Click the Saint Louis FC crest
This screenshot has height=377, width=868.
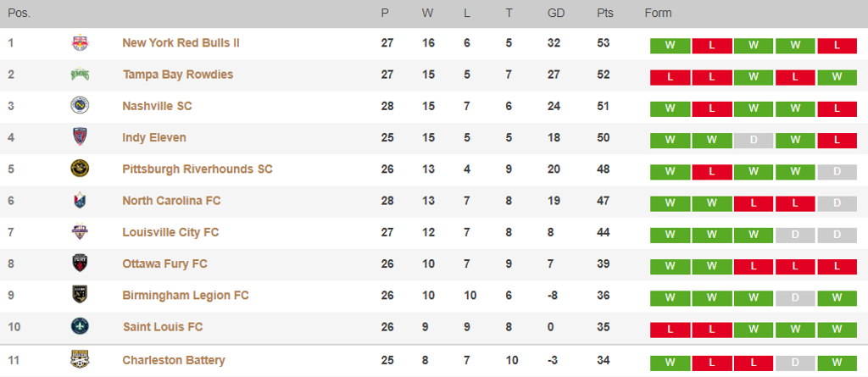point(81,326)
